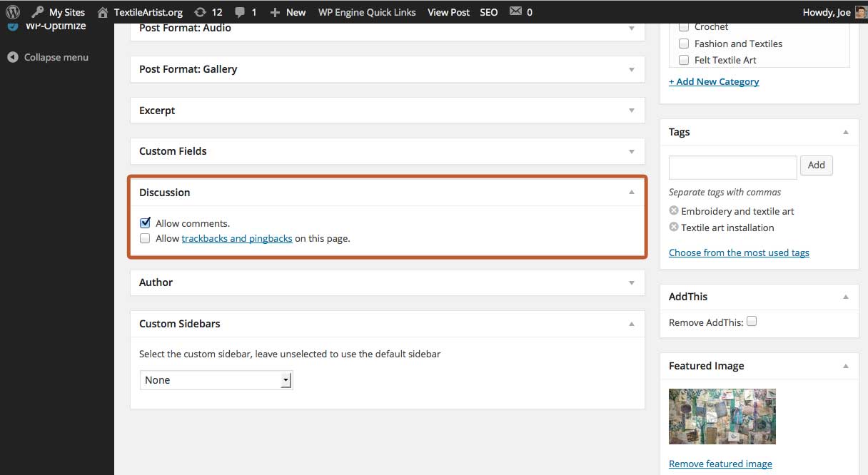Collapse the admin sidebar menu
Screen dimensions: 868x475
point(48,57)
